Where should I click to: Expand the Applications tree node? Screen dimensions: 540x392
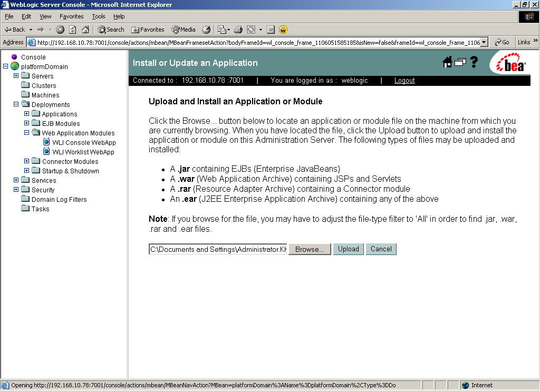(x=26, y=114)
